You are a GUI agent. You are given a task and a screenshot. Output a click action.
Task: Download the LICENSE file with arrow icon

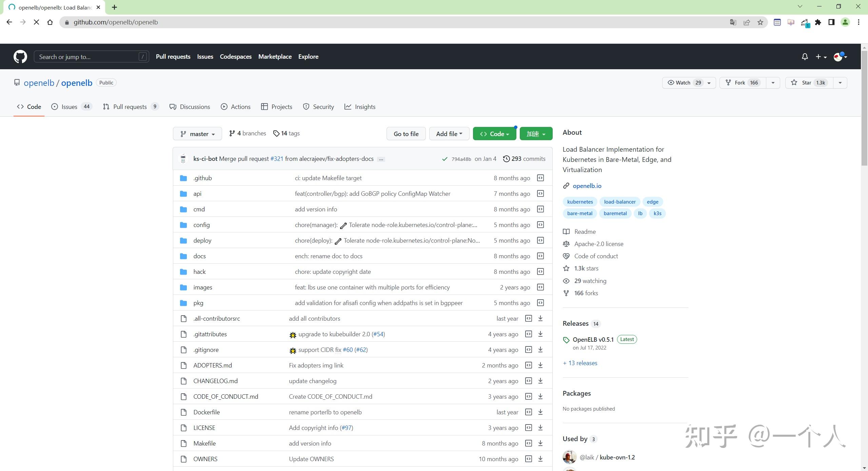coord(540,428)
